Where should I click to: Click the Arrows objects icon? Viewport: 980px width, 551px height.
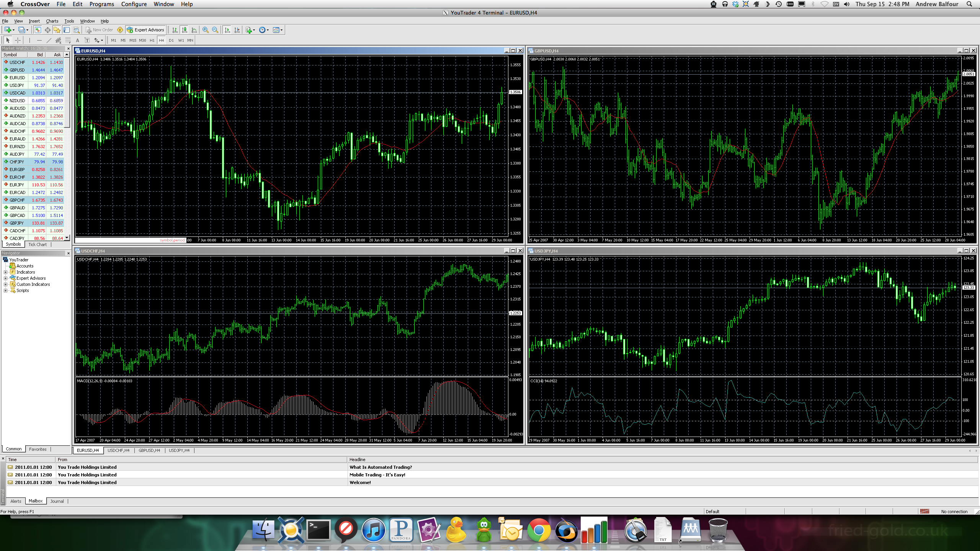click(96, 40)
